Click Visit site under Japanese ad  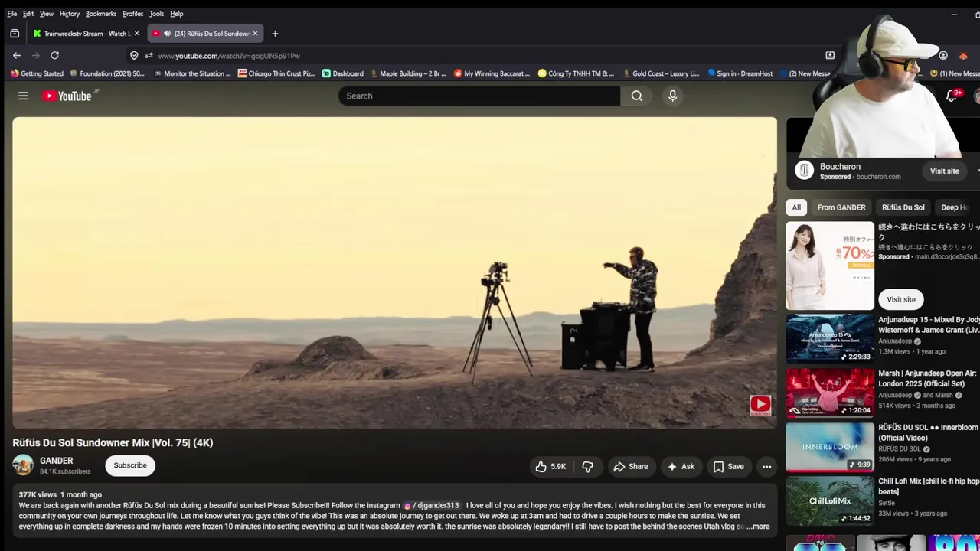click(901, 299)
